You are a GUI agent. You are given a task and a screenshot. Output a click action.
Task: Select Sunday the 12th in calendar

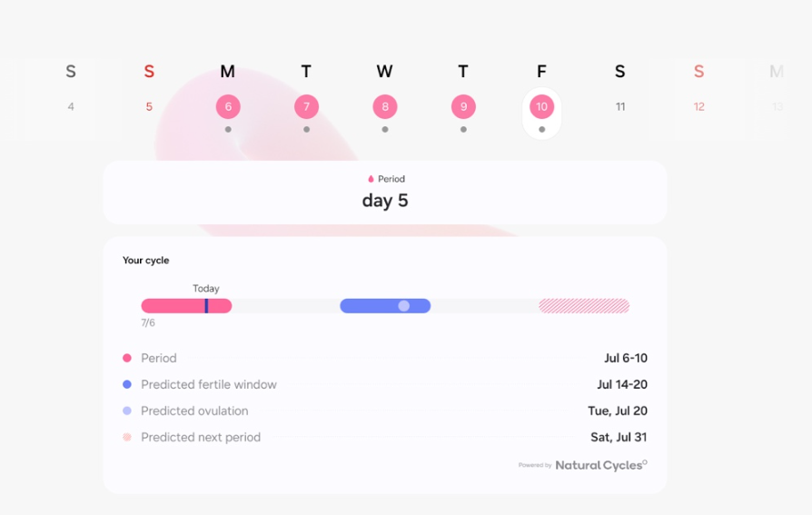[698, 107]
